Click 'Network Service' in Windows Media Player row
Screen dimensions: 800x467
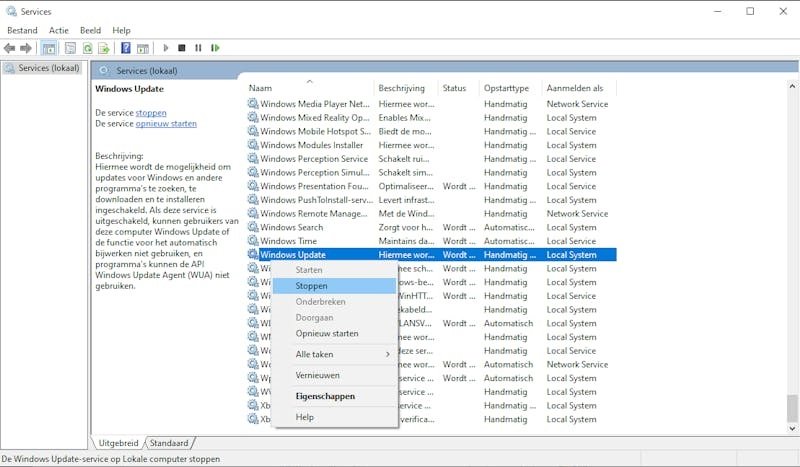click(577, 104)
